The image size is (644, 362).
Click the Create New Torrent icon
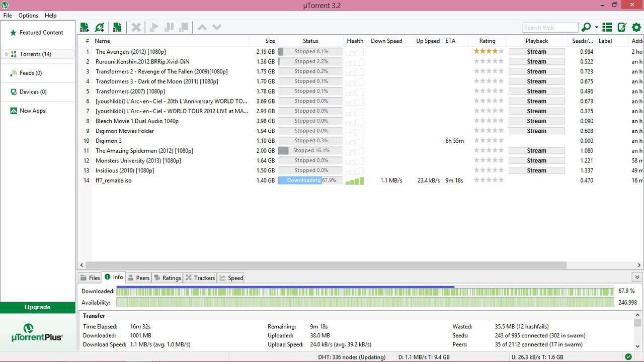(x=117, y=27)
